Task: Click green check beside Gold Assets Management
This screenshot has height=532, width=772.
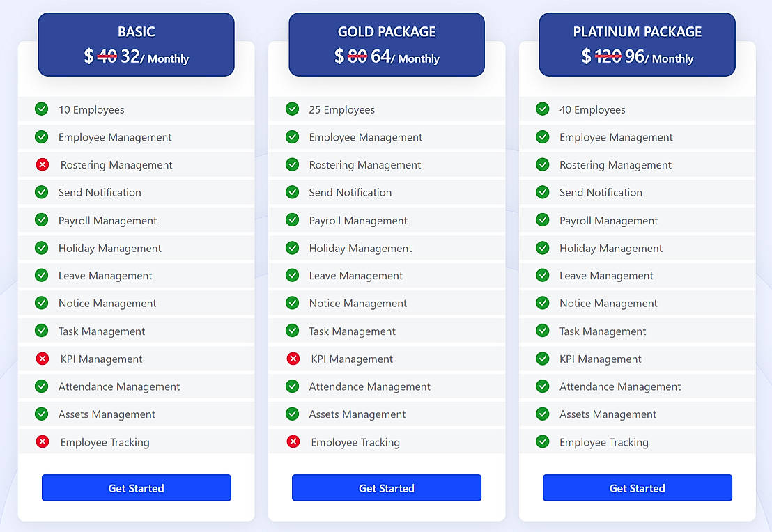Action: tap(293, 414)
